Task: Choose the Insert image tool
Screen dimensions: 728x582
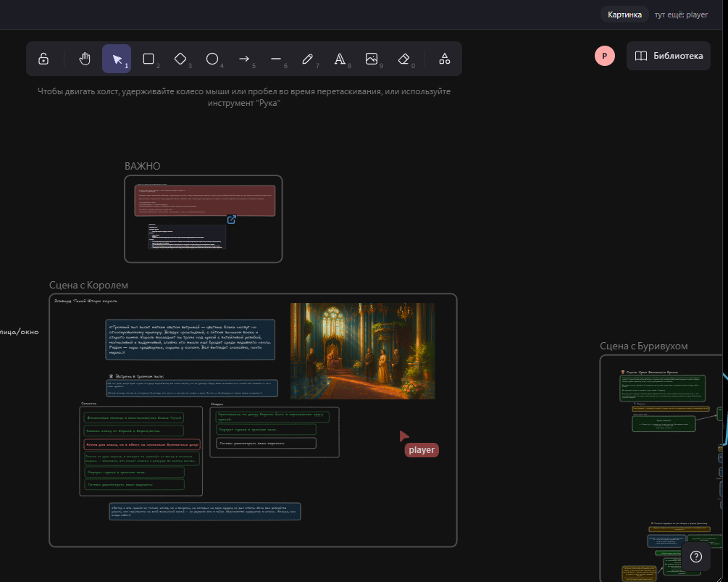Action: tap(372, 59)
